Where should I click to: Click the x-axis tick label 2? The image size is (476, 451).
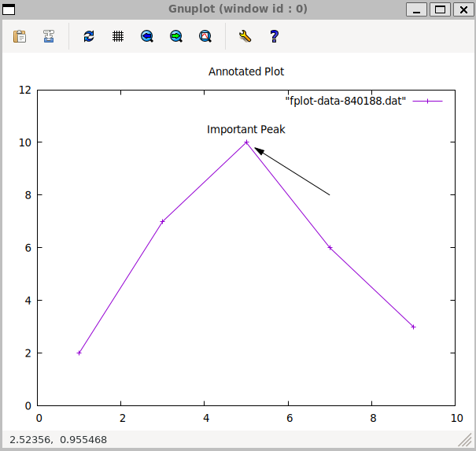(x=122, y=418)
